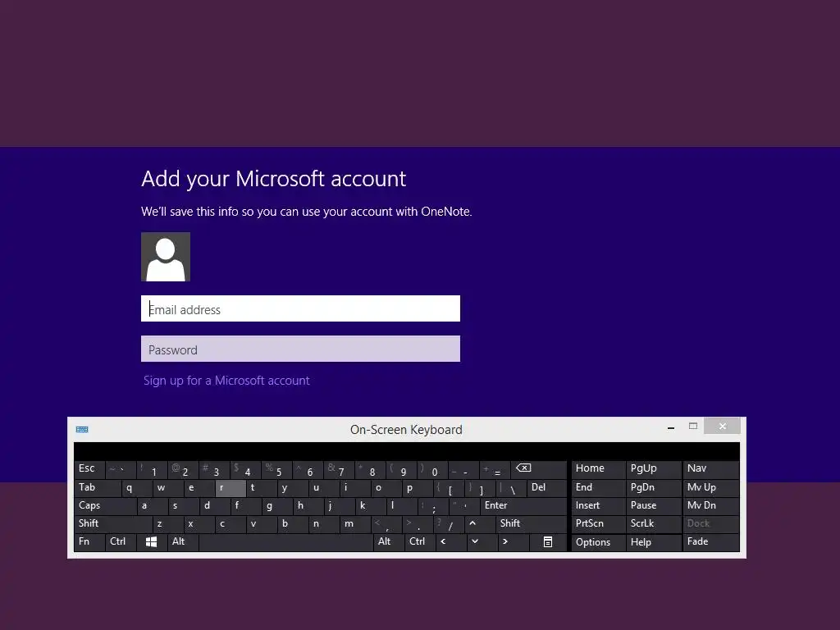Click the Mv Dn key
840x630 pixels.
[711, 506]
